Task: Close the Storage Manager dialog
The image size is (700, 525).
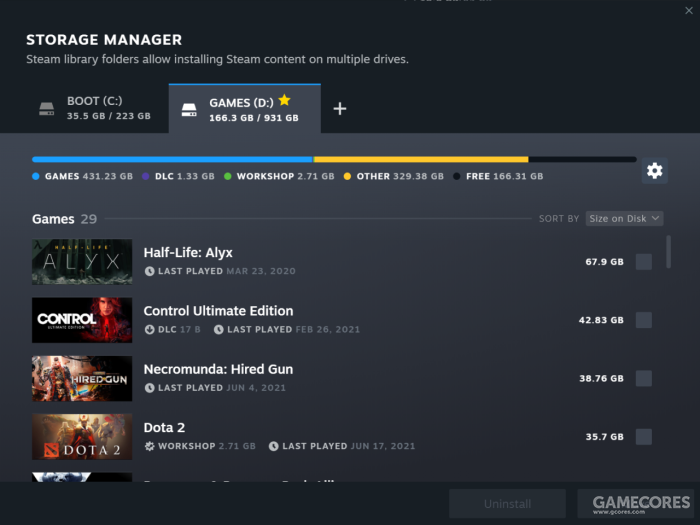Action: point(689,11)
